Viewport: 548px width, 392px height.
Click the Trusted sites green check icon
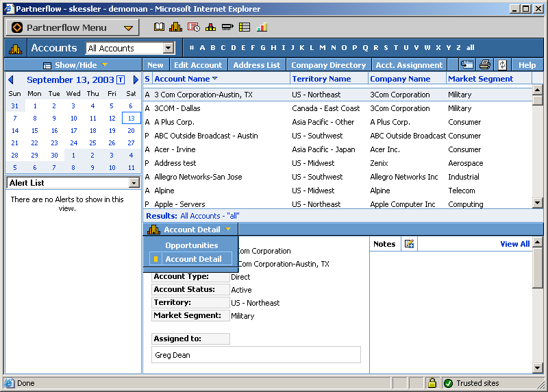click(x=448, y=383)
